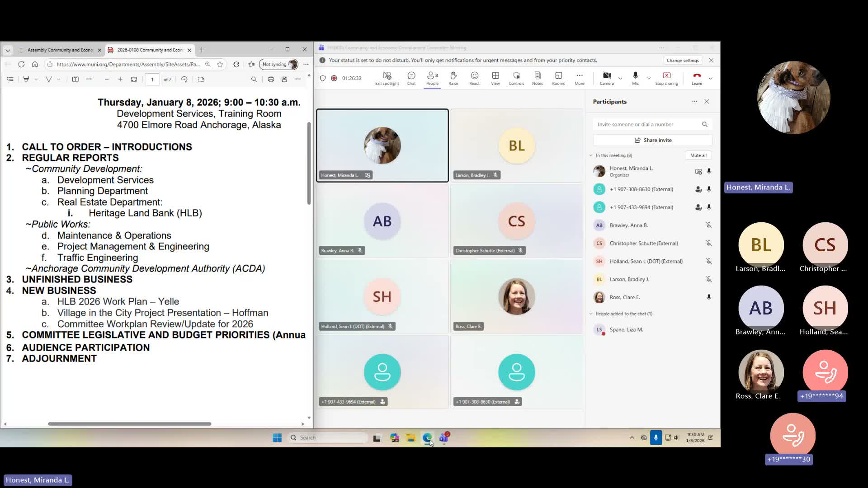
Task: Collapse 'People added to the chat' section
Action: [x=591, y=314]
